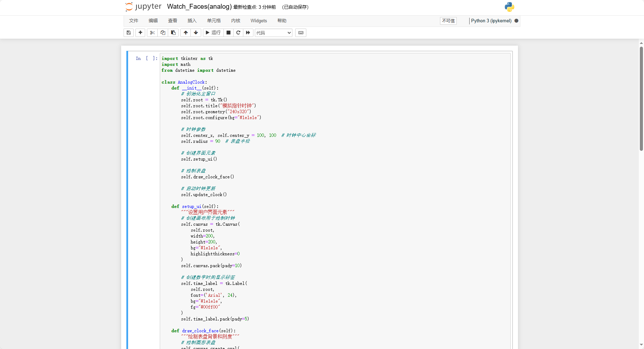Viewport: 644px width, 349px height.
Task: Copy selected cells icon
Action: coord(163,33)
